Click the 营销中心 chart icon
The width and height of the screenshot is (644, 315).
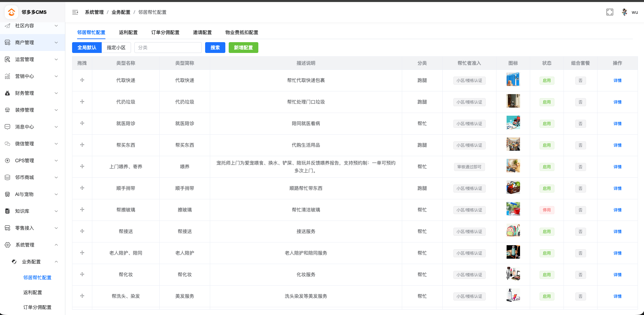[x=7, y=76]
